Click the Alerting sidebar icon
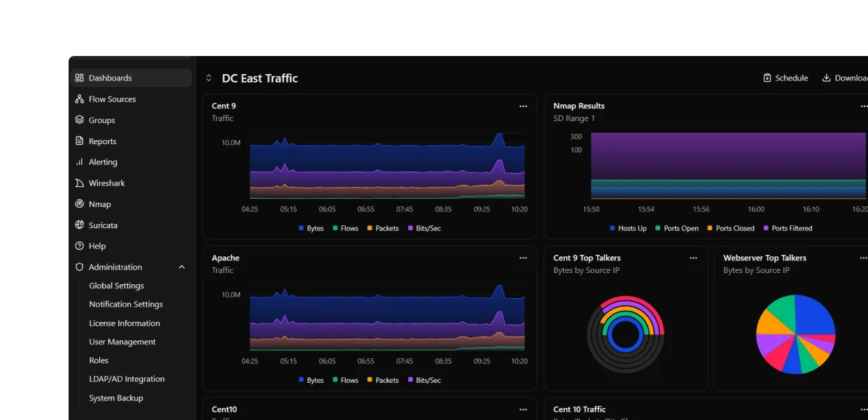This screenshot has height=420, width=868. (x=78, y=162)
